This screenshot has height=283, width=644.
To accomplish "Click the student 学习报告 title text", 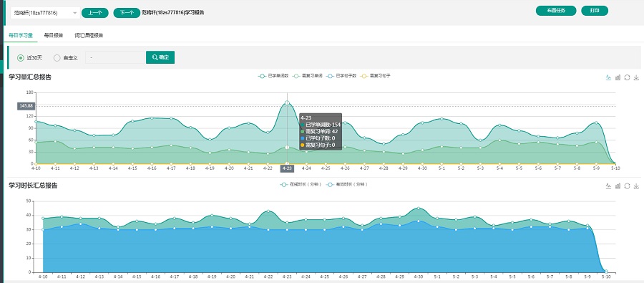I will tap(173, 13).
